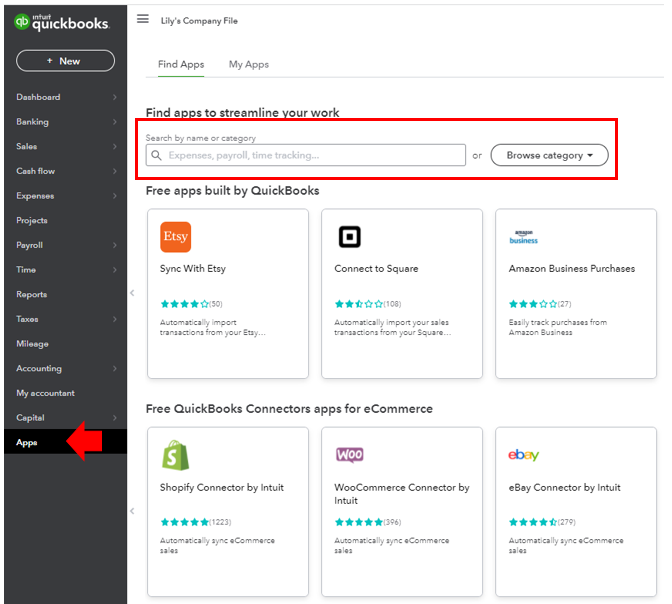Open the Connect to Square title
Screen dimensions: 672x604
pos(376,269)
